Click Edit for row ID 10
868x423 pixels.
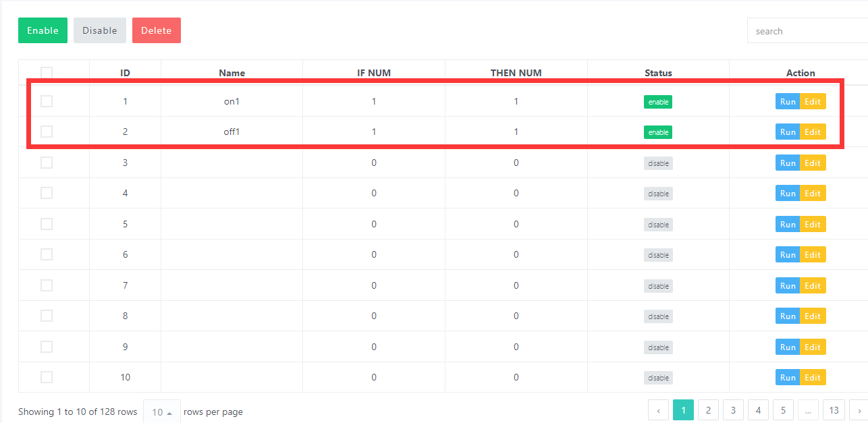click(813, 378)
